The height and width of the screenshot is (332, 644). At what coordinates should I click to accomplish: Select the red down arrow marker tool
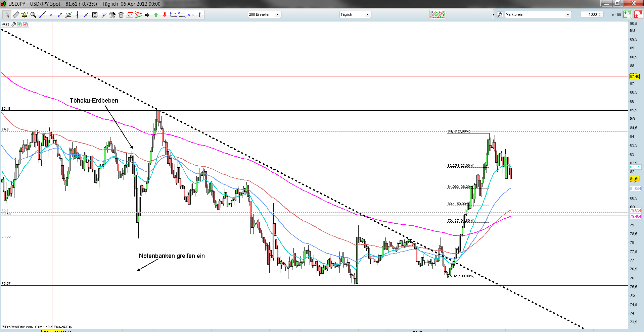[x=165, y=15]
